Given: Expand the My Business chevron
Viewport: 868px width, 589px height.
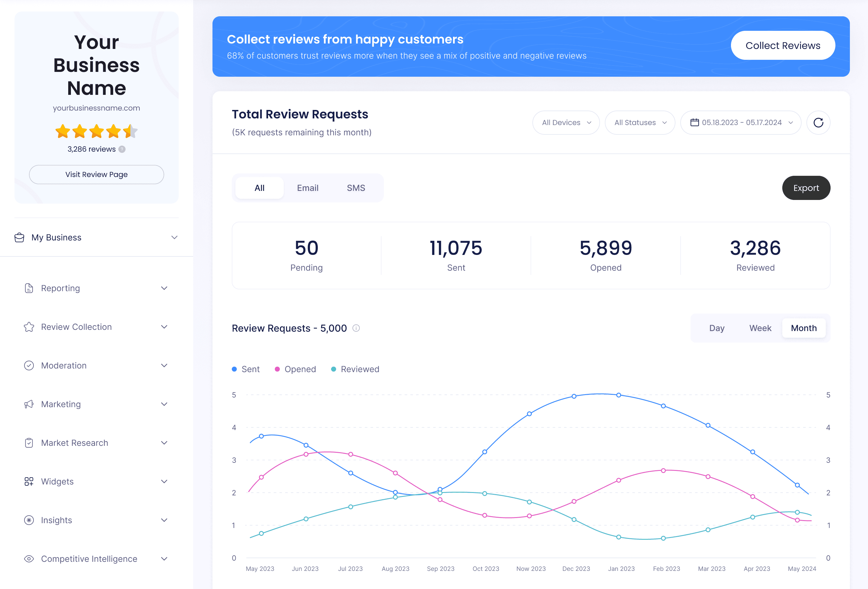Looking at the screenshot, I should 174,238.
